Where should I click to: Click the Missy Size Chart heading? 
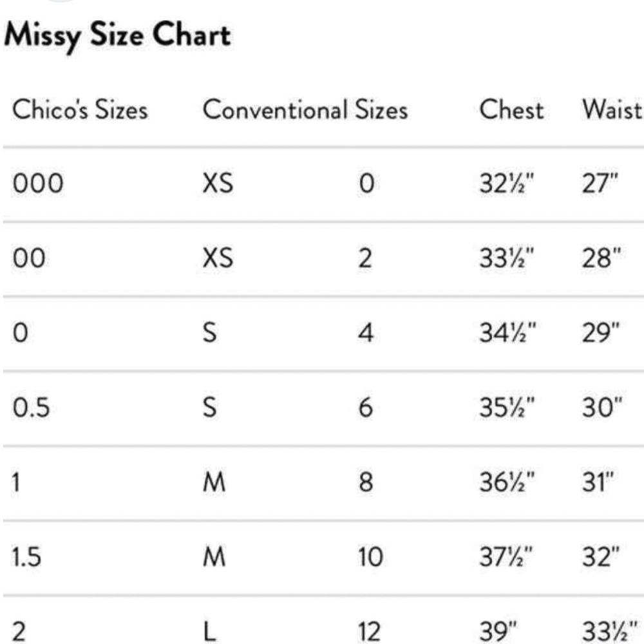(117, 35)
